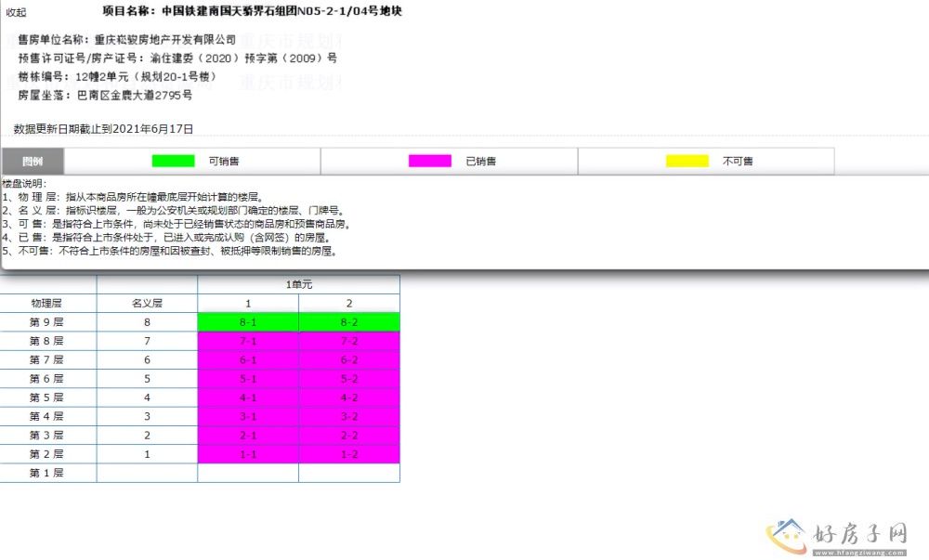
Task: Open sold unit 6-1
Action: click(248, 360)
